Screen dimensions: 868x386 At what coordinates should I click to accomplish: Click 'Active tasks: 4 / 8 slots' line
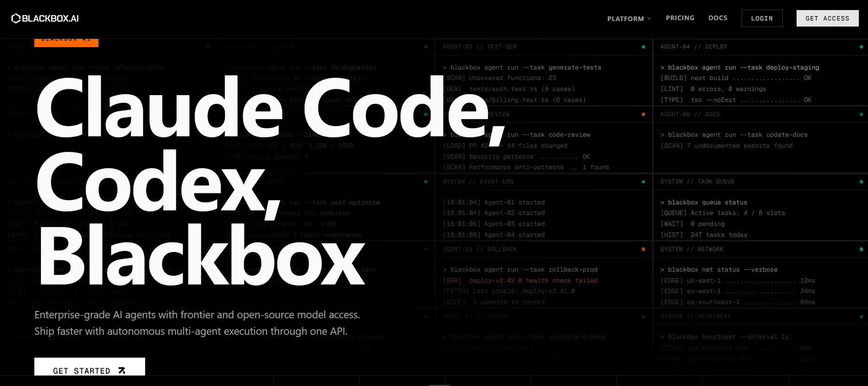point(722,213)
